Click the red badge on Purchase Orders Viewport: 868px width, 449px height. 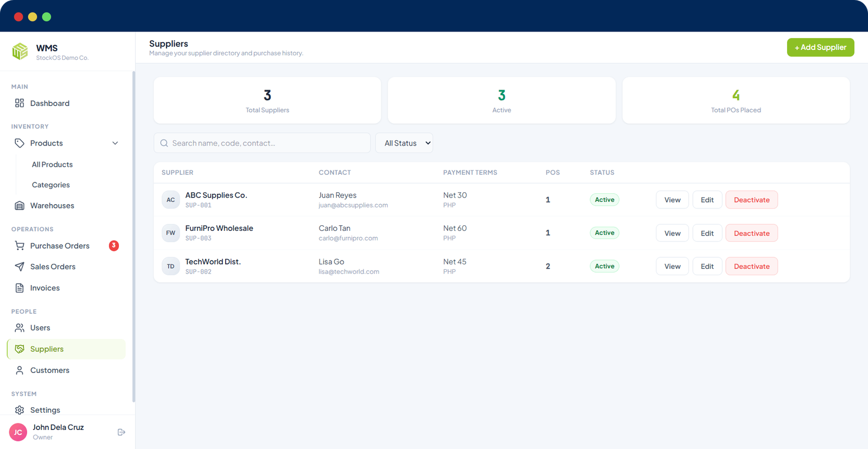pos(114,245)
